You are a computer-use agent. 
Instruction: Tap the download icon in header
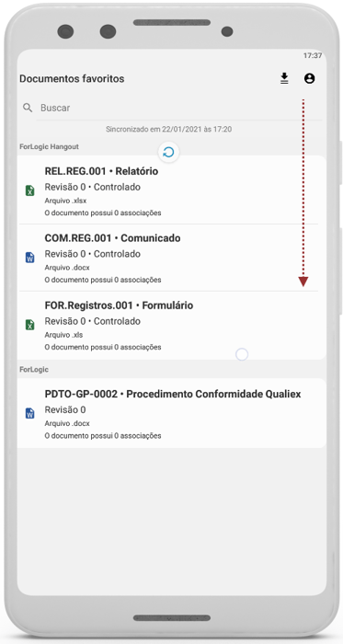284,78
